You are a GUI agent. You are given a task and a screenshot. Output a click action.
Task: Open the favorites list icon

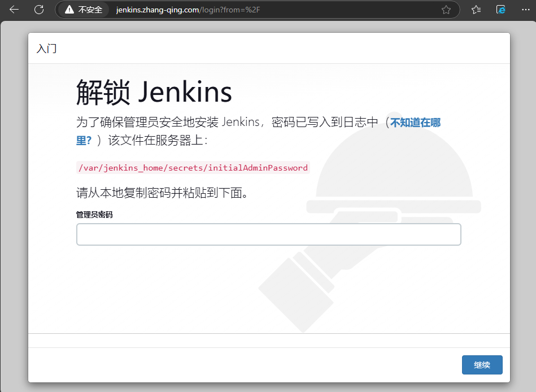(x=476, y=10)
